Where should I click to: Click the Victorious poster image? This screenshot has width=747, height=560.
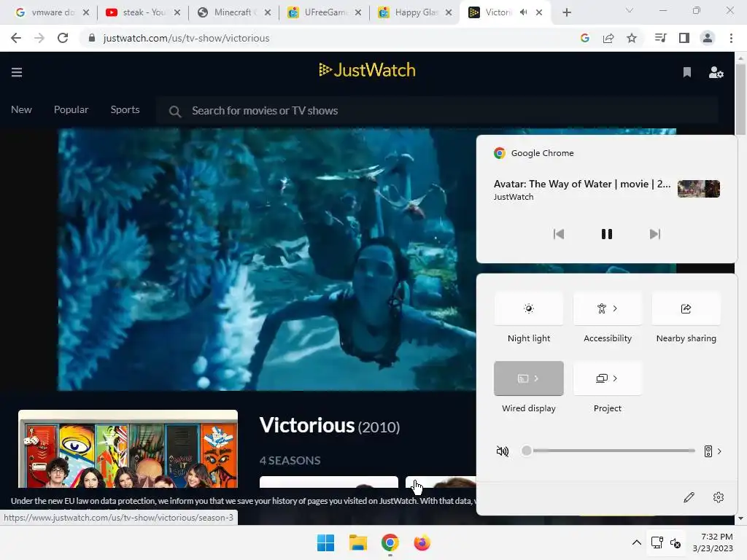(x=128, y=449)
